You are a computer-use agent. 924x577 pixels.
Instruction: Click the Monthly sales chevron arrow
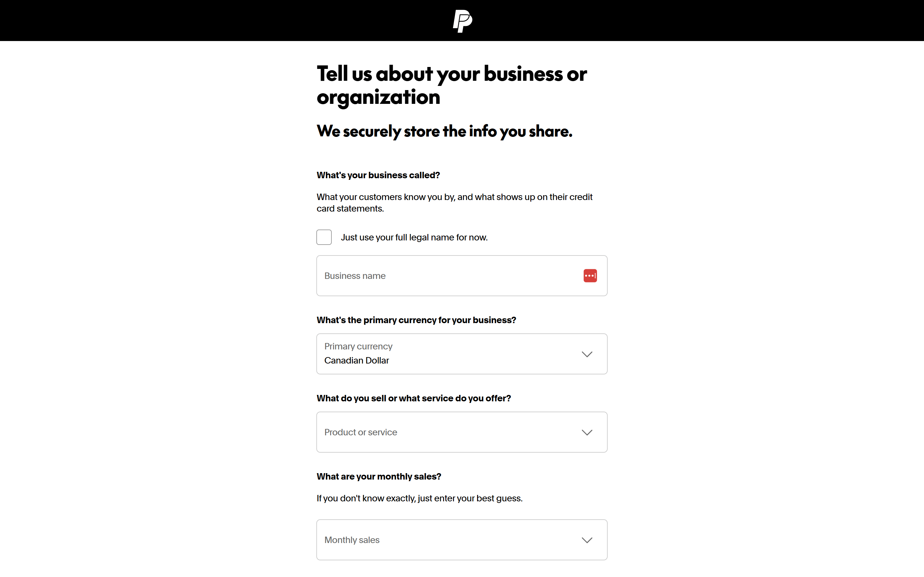click(x=587, y=540)
